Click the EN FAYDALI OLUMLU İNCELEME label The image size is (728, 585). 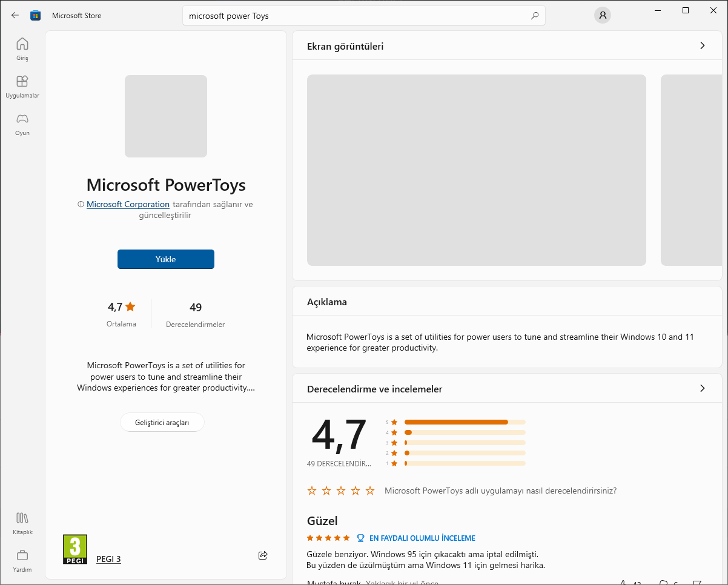click(422, 538)
